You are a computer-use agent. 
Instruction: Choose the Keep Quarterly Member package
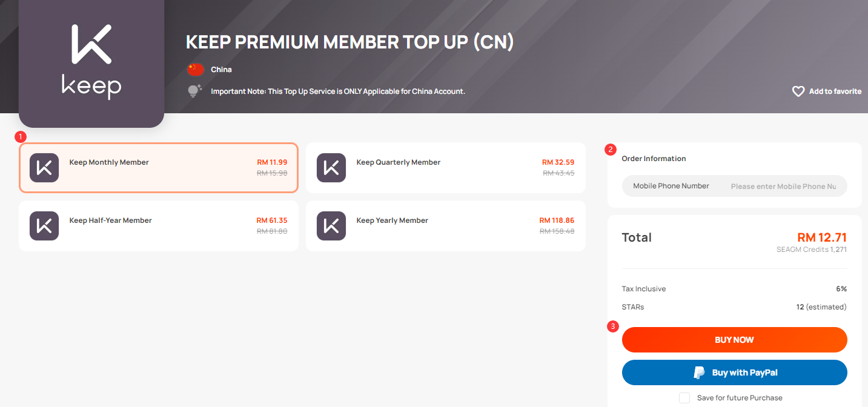click(446, 168)
